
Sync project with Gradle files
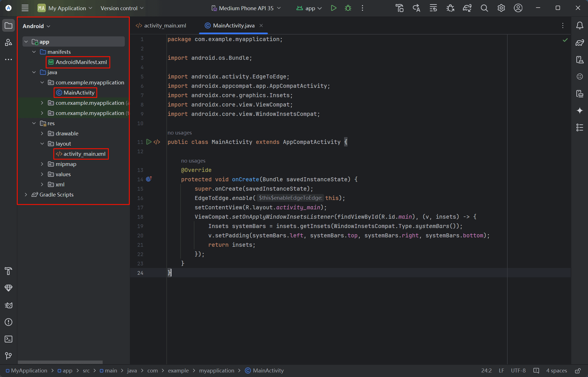point(467,8)
